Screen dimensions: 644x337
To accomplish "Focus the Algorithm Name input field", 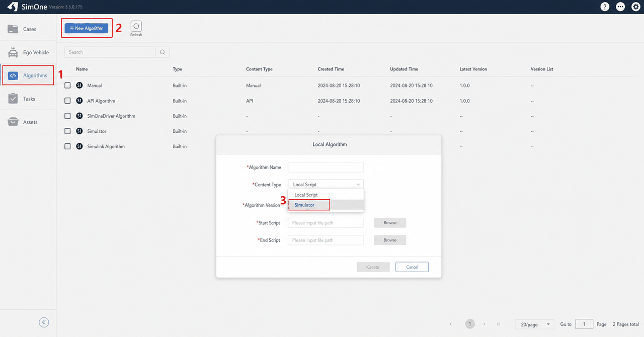I will pos(326,167).
